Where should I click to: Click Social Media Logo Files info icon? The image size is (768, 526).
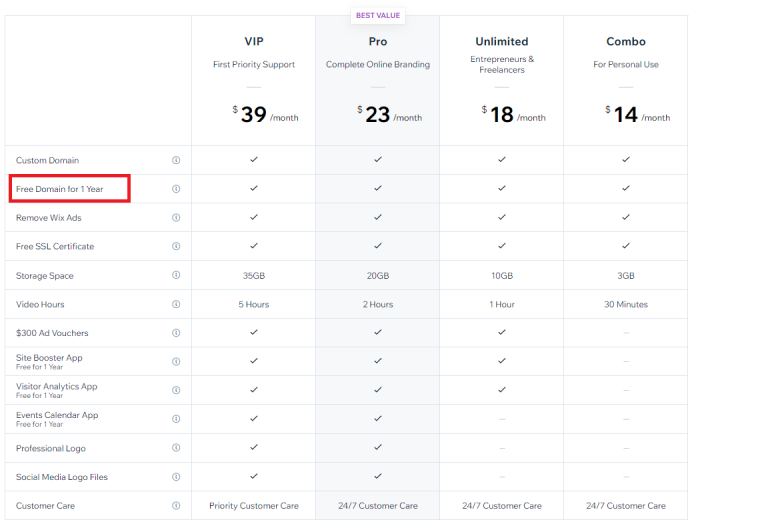176,477
